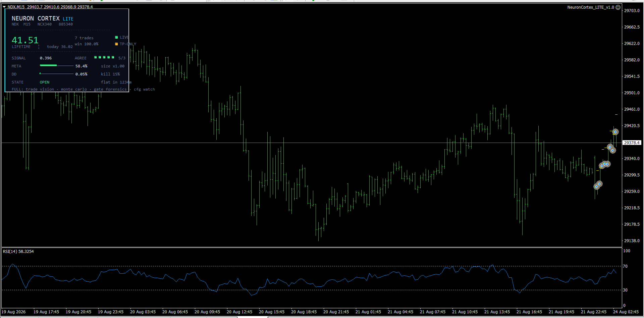This screenshot has height=318, width=644.
Task: Click the green OPEN state value
Action: click(x=45, y=82)
